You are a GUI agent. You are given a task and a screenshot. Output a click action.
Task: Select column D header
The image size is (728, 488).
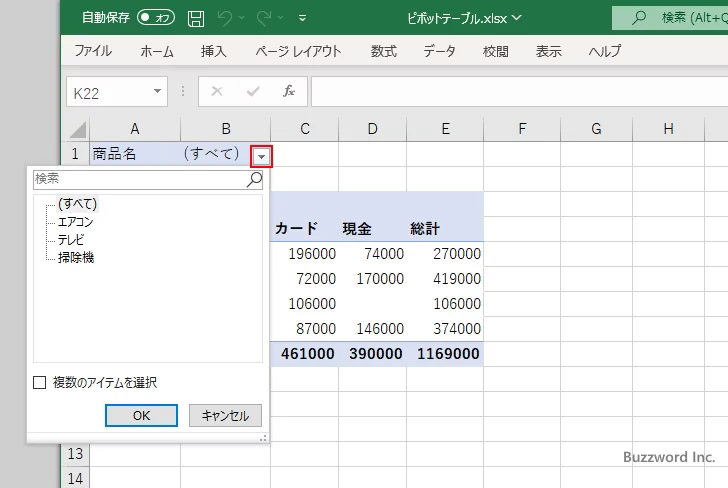click(372, 129)
